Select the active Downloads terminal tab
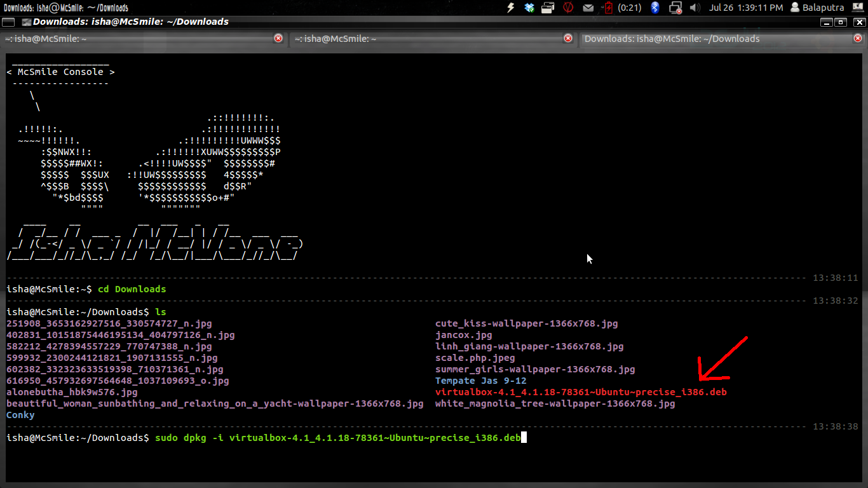This screenshot has height=488, width=868. coord(674,38)
